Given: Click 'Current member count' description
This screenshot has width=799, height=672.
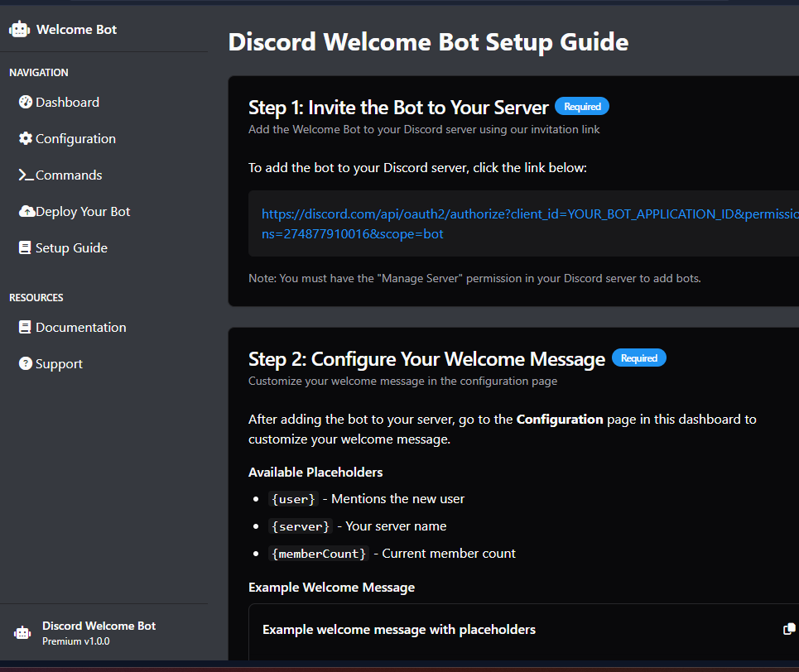Looking at the screenshot, I should click(449, 554).
